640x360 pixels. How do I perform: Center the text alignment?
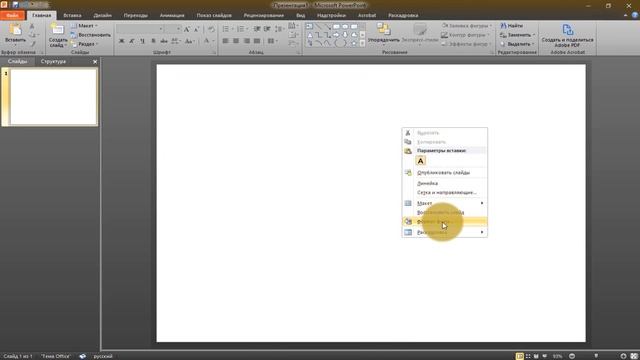[236, 41]
